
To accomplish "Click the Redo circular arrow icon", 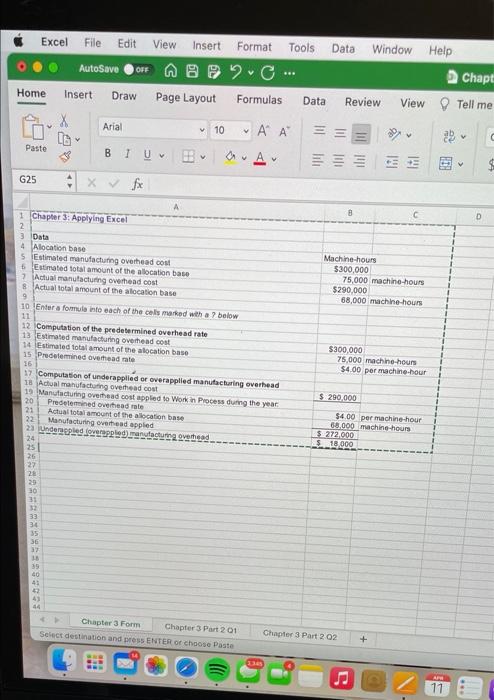I will coord(268,73).
